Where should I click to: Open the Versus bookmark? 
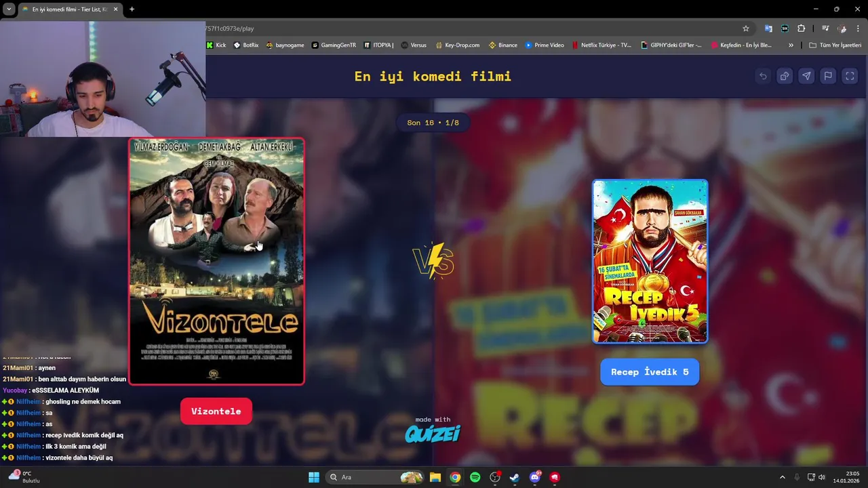pyautogui.click(x=414, y=45)
